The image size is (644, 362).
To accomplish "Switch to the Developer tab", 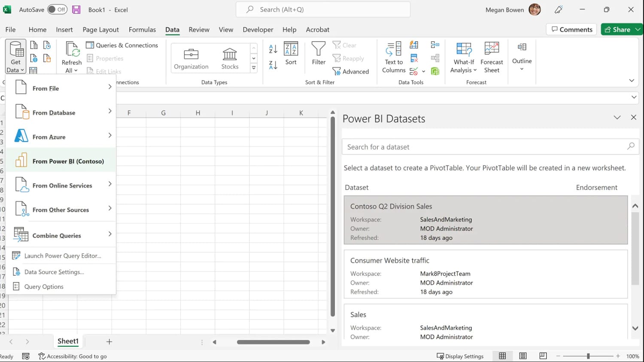I will [258, 30].
